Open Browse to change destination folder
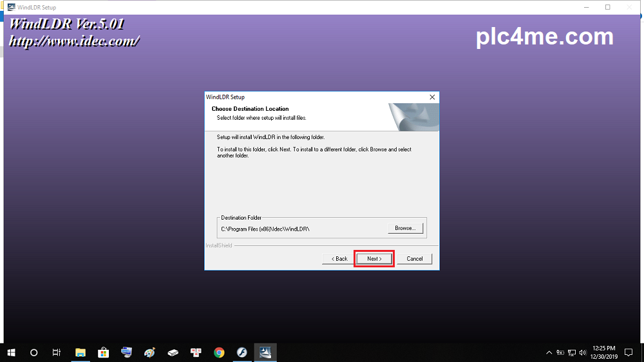The height and width of the screenshot is (362, 644). click(x=405, y=228)
